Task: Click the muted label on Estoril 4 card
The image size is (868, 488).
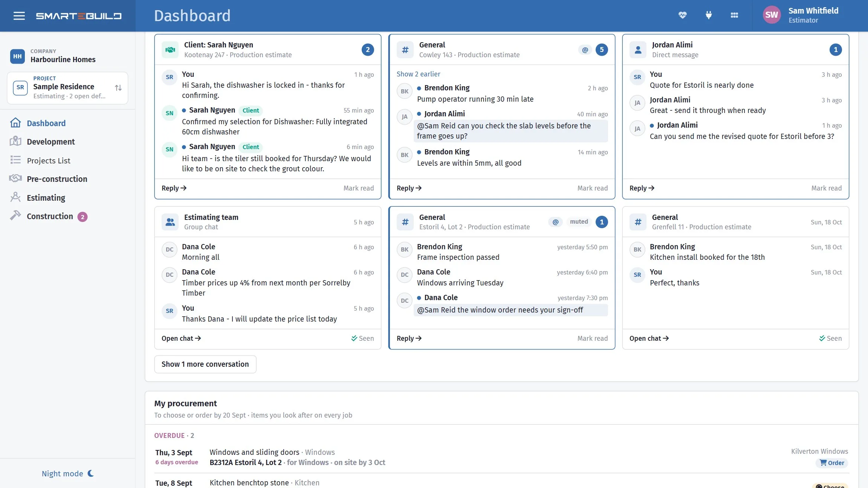Action: tap(579, 222)
